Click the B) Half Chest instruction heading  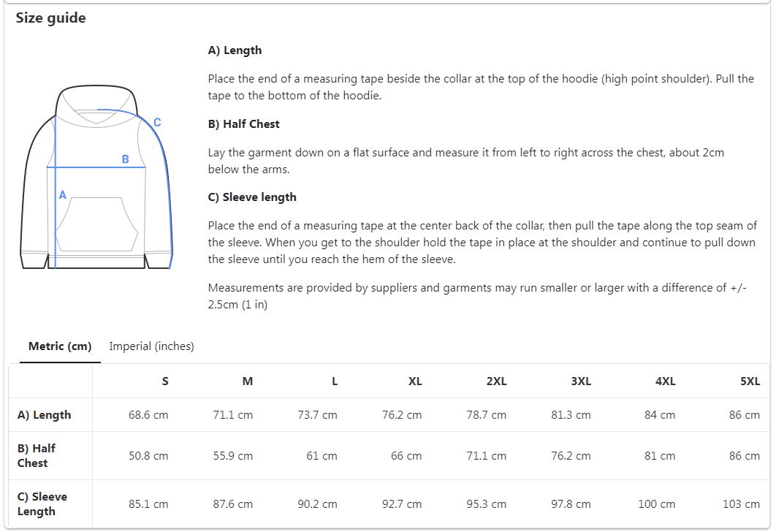tap(243, 123)
